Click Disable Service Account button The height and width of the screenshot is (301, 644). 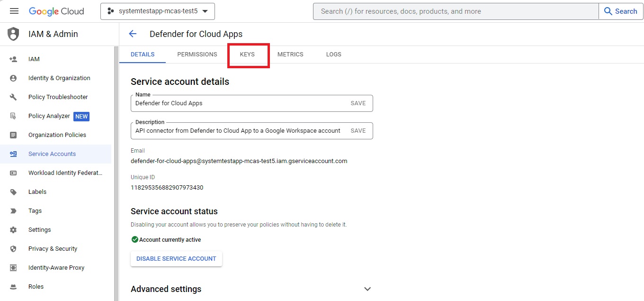pos(176,259)
